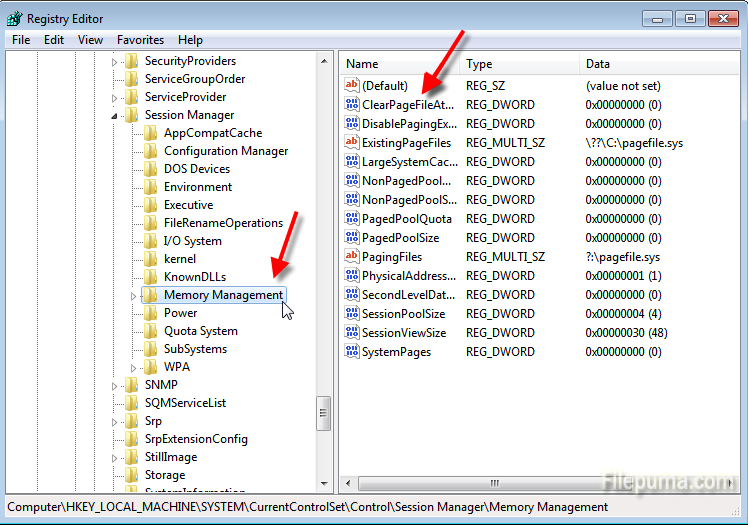Select the Power key in tree

pyautogui.click(x=180, y=313)
